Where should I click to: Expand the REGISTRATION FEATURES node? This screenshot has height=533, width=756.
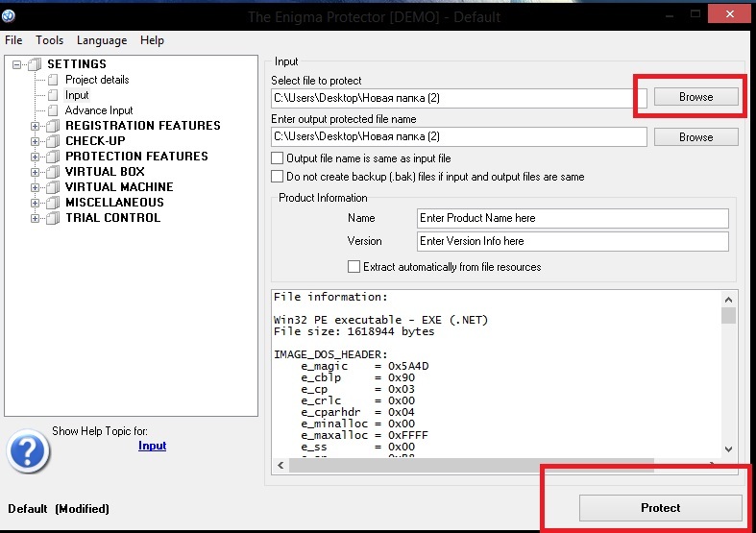click(x=35, y=126)
